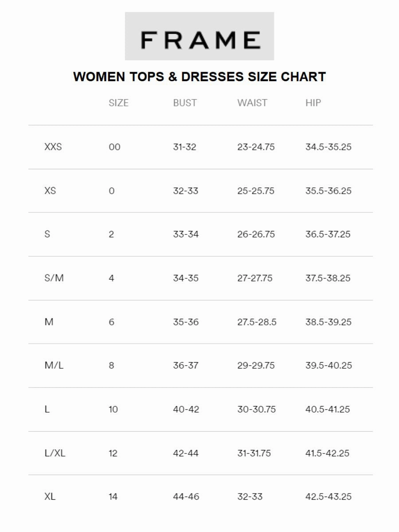Click the XL row label

(50, 497)
